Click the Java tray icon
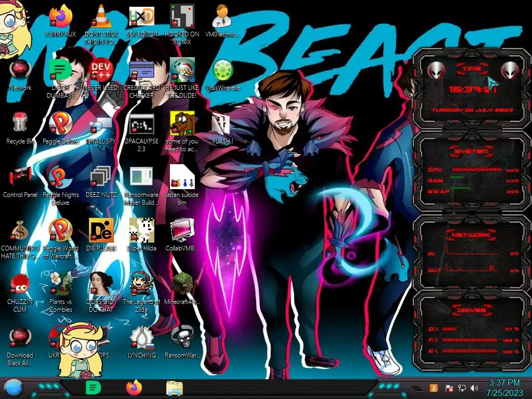This screenshot has height=399, width=532. (x=434, y=388)
